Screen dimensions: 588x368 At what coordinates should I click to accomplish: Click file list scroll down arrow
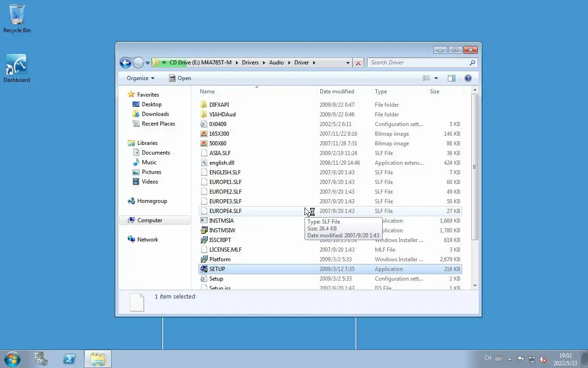[x=475, y=286]
